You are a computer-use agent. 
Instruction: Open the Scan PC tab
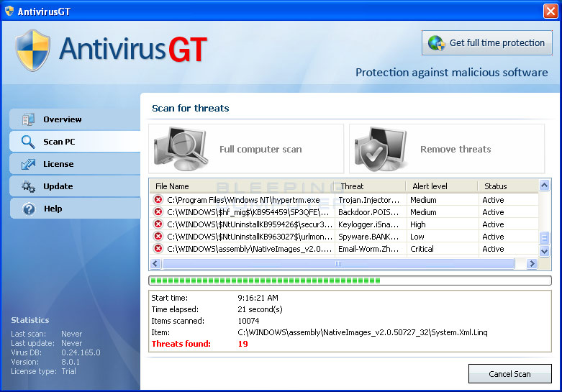point(58,142)
